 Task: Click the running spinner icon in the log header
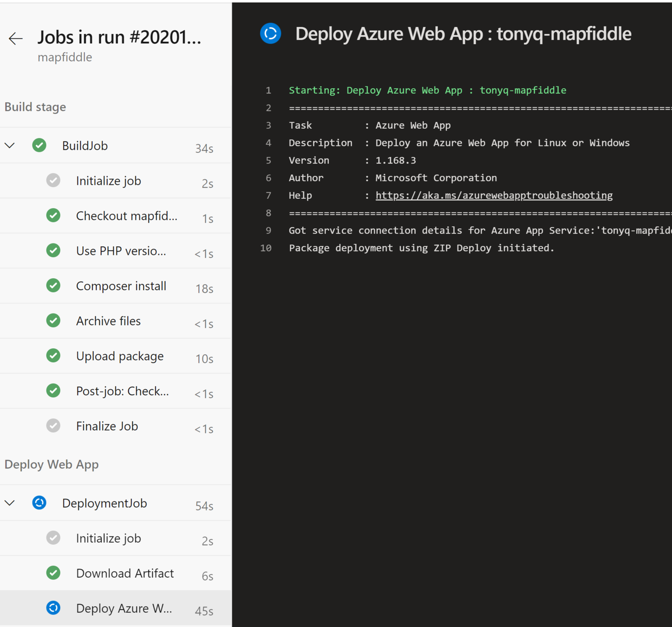coord(271,33)
